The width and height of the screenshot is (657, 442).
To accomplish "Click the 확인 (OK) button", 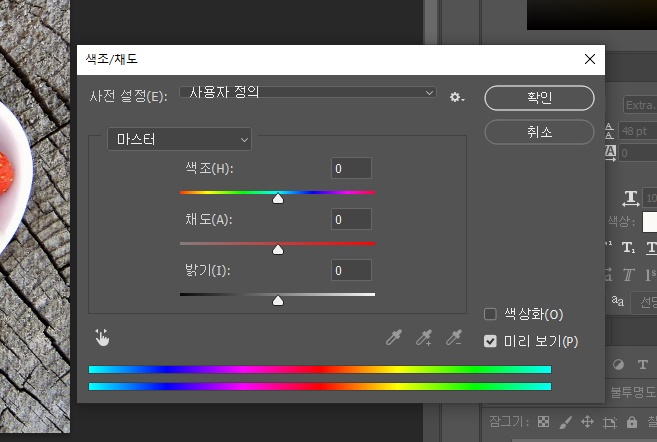I will 539,98.
